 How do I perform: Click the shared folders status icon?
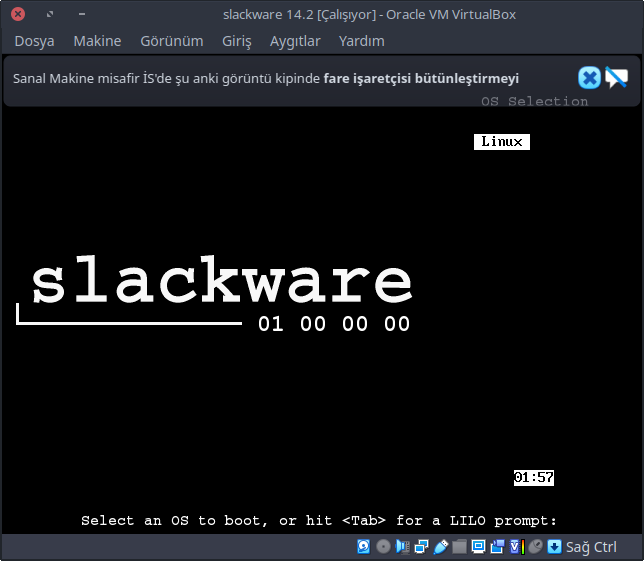coord(460,547)
